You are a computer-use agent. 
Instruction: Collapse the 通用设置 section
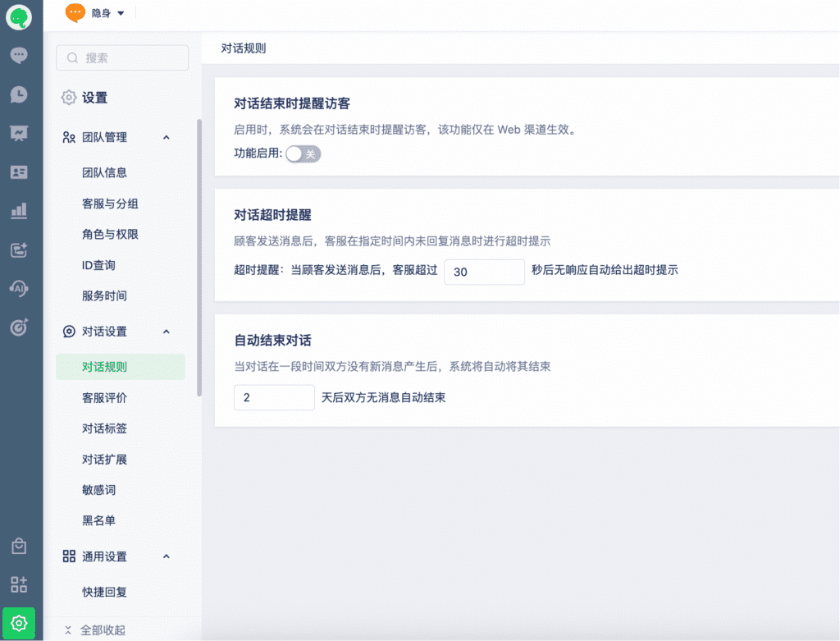tap(166, 556)
